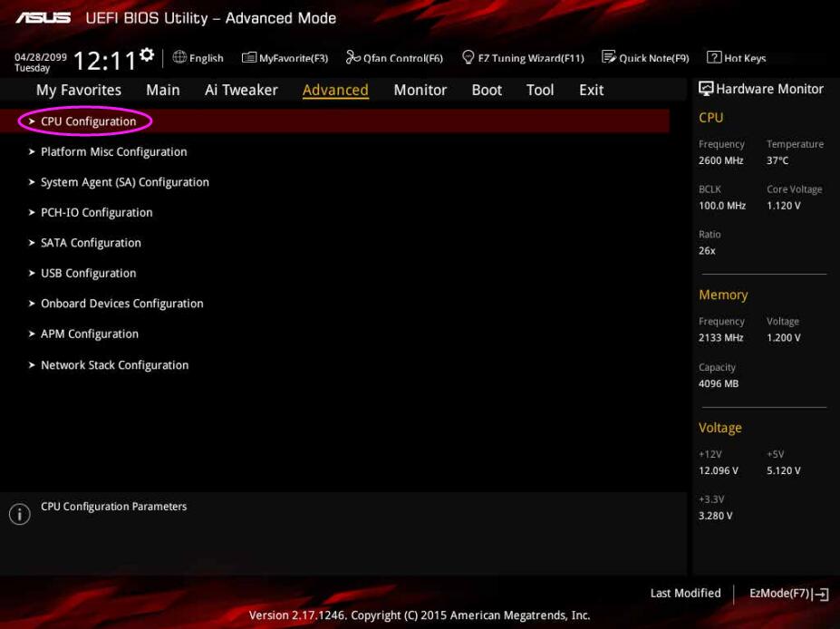Go to the Exit tab
This screenshot has width=840, height=629.
[592, 90]
